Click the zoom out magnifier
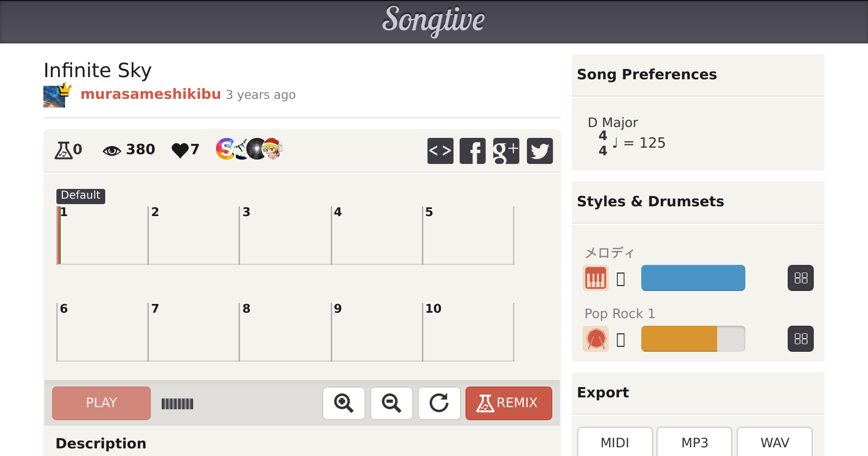Screen dimensions: 868x456 392,403
